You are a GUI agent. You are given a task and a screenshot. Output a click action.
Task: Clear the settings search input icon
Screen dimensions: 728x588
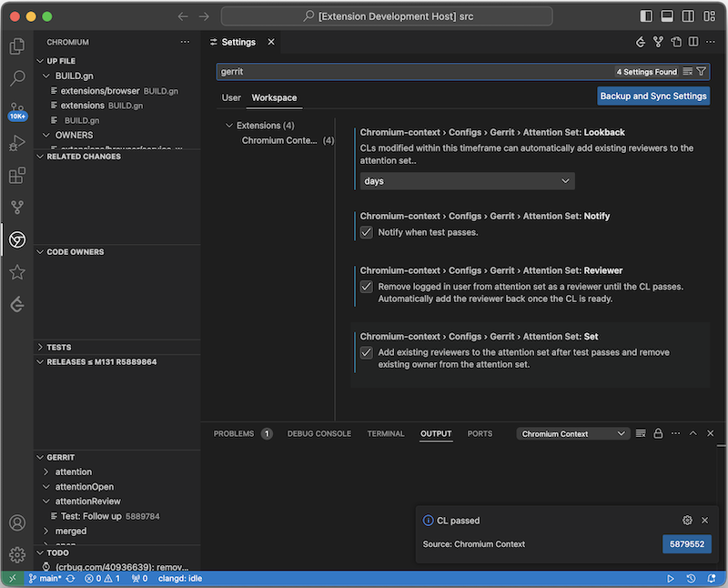[688, 72]
